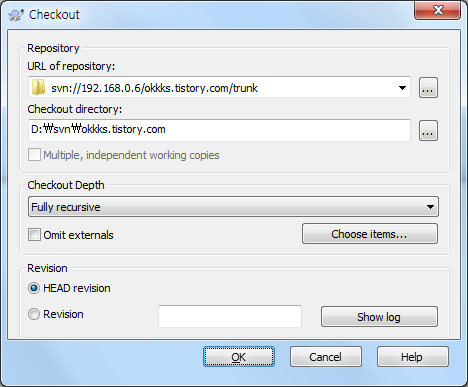Confirm checkout with the OK button

point(239,357)
